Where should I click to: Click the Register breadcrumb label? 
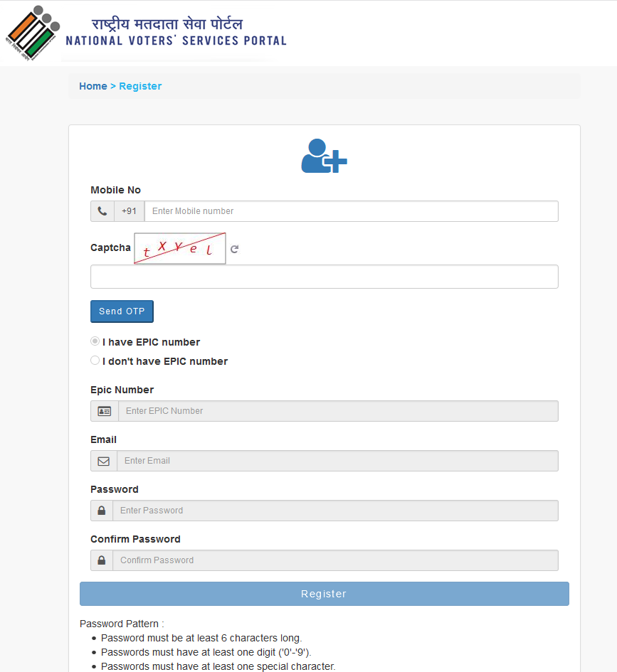click(x=140, y=85)
